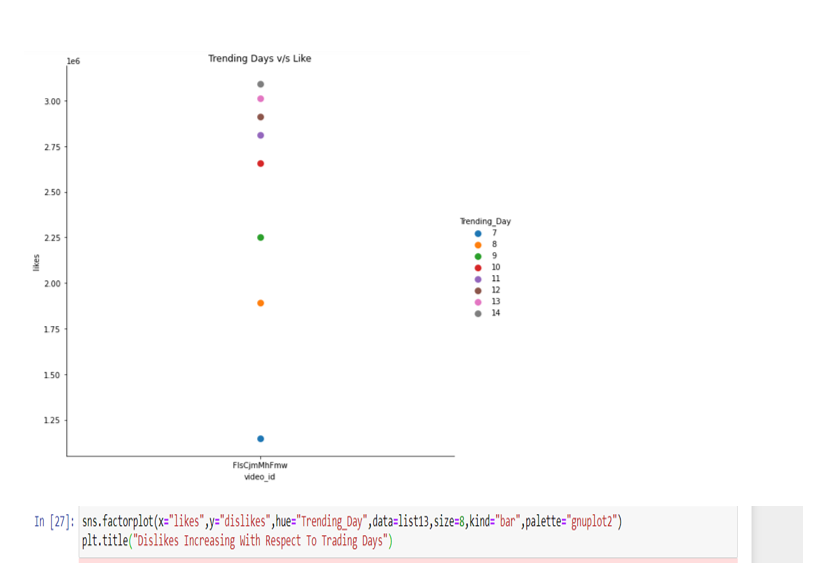Click the orange data point near 1.9 million likes
This screenshot has height=576, width=822.
click(261, 303)
